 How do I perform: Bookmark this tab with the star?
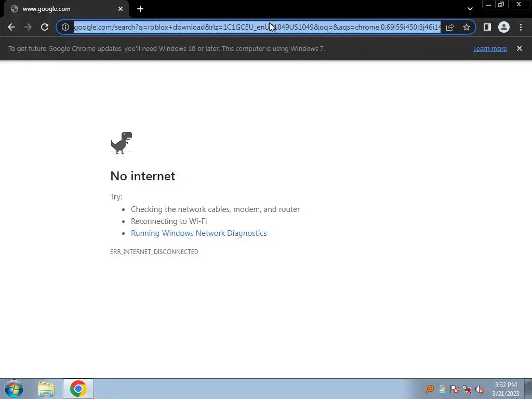coord(467,27)
